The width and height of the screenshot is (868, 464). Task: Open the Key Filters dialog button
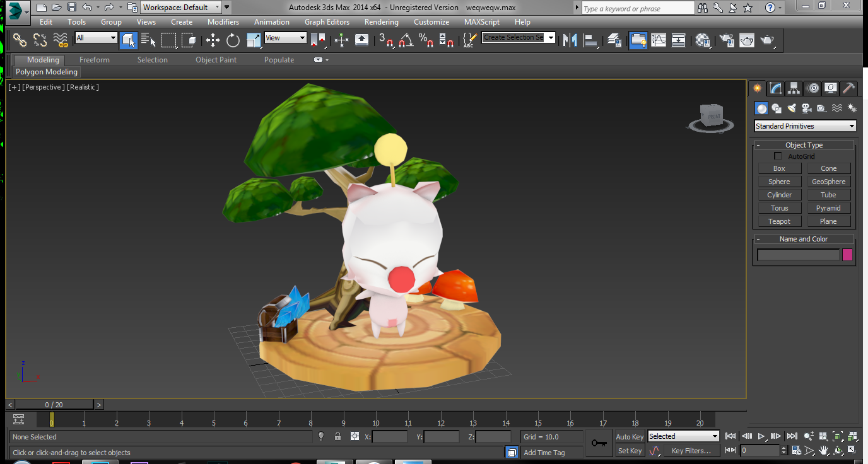coord(691,451)
